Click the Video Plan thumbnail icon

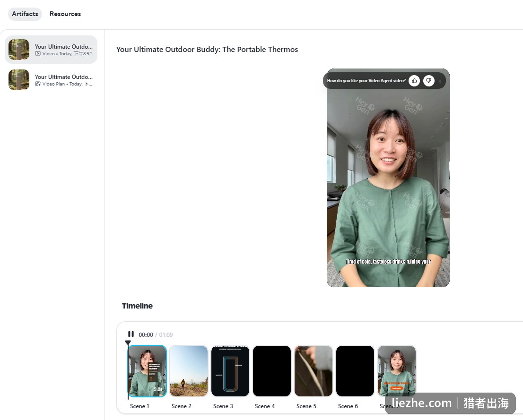click(x=19, y=80)
